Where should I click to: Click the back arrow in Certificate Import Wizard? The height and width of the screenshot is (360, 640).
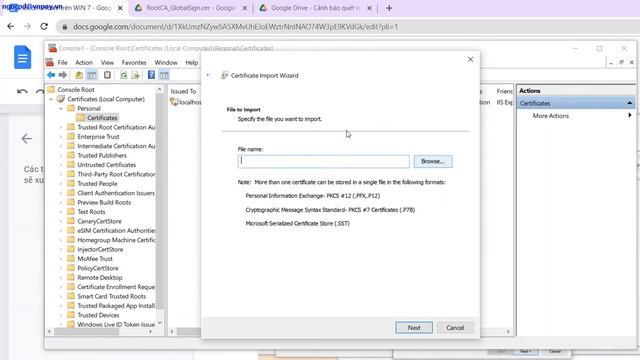209,75
